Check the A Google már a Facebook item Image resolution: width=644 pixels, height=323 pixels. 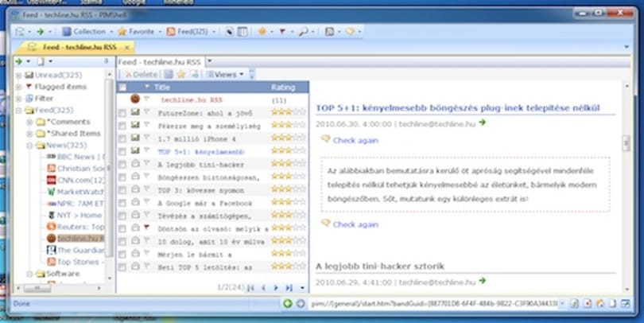click(122, 203)
